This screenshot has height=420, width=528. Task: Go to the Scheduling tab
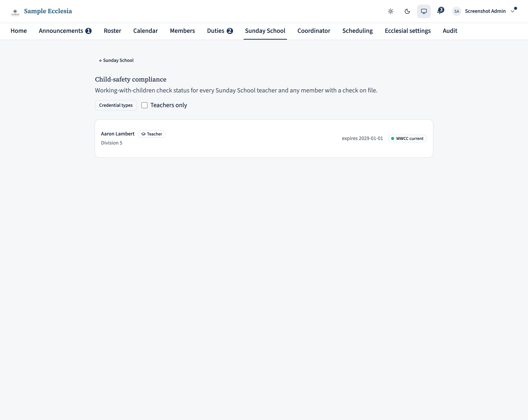[x=357, y=31]
